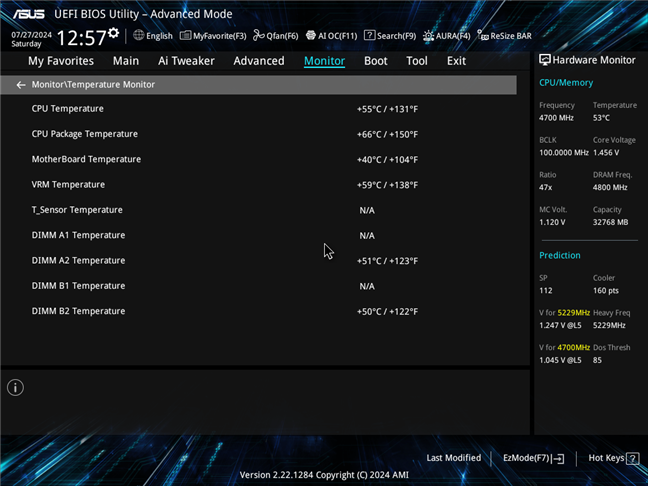Open Ai Tweaker tab
This screenshot has height=486, width=648.
(186, 61)
